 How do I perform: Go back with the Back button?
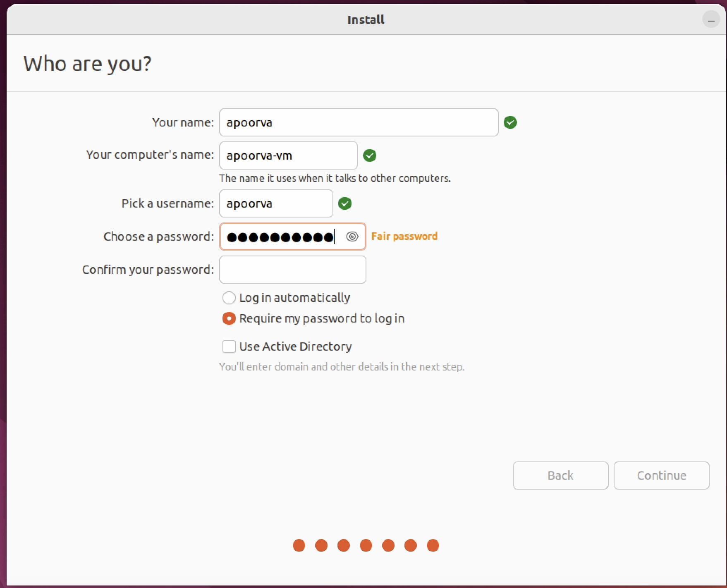(x=560, y=476)
